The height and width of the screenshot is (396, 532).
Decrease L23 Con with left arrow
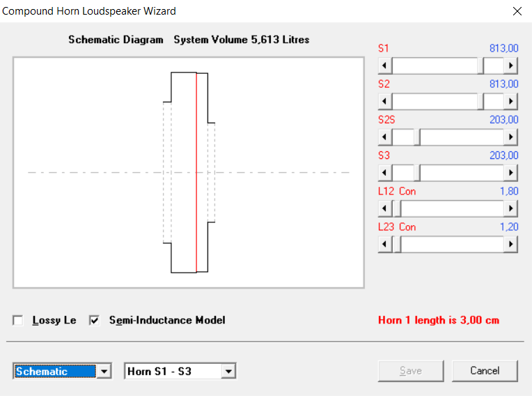[x=385, y=244]
